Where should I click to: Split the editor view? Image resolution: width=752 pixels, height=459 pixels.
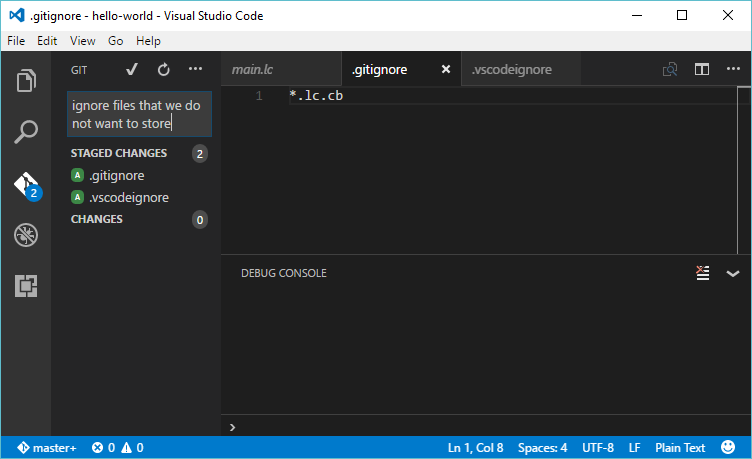(x=702, y=69)
